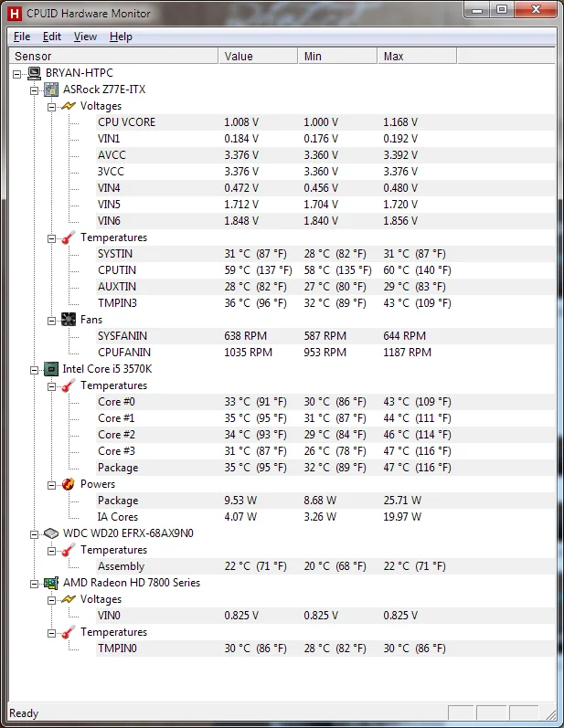The image size is (564, 728).
Task: Collapse the BRYAN-HTPC root node
Action: 17,74
